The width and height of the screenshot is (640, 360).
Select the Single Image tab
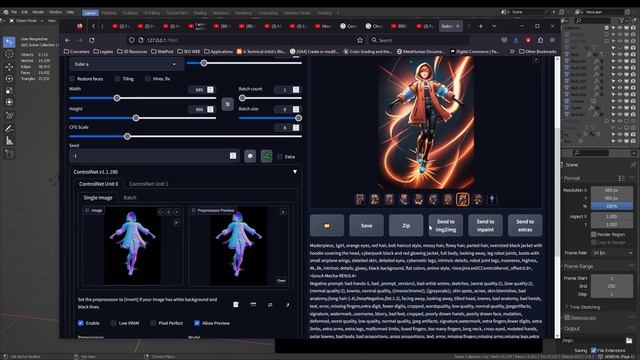click(x=98, y=198)
